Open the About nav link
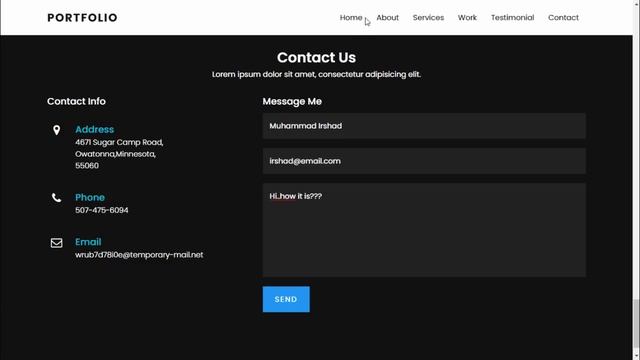This screenshot has width=640, height=360. [387, 18]
